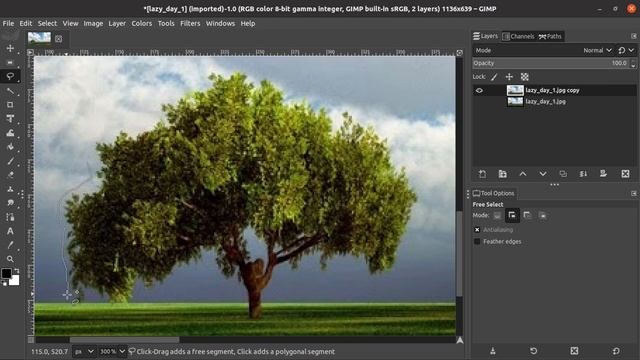Select the Paths tool

[10, 217]
